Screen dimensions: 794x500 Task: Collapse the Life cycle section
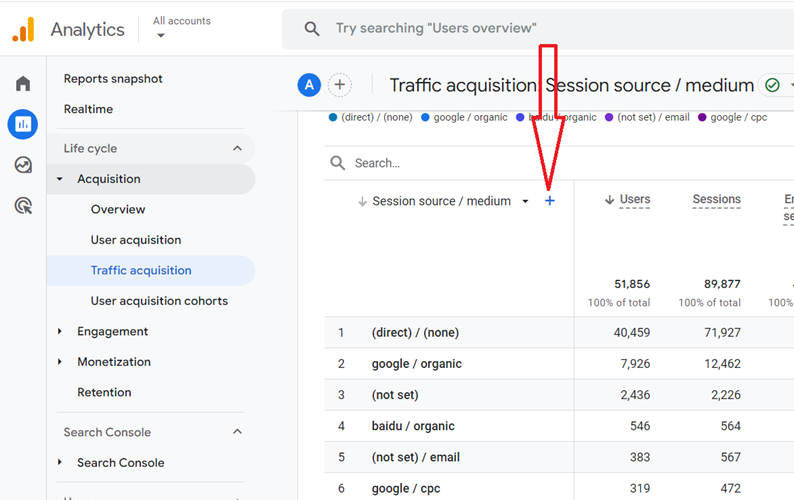point(237,148)
